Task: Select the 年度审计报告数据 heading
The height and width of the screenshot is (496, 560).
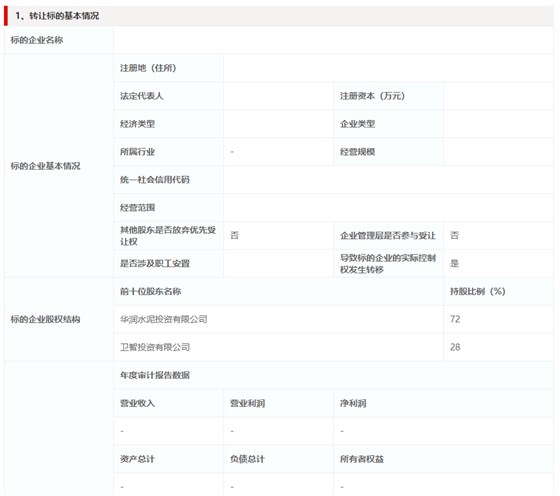Action: coord(155,375)
